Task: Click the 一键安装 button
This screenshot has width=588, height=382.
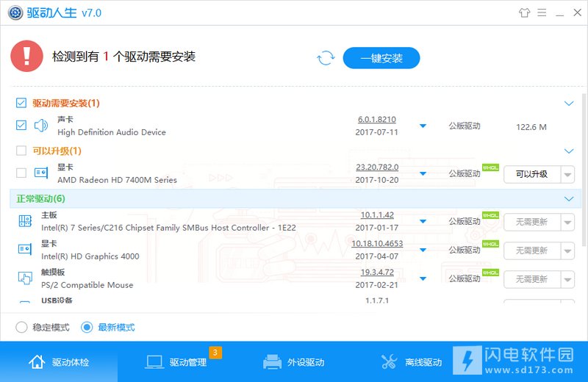Action: [x=381, y=58]
